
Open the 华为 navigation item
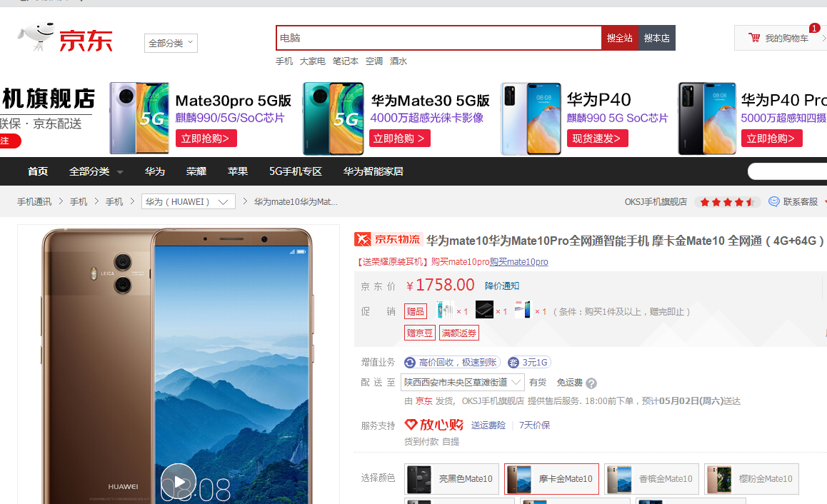(155, 171)
